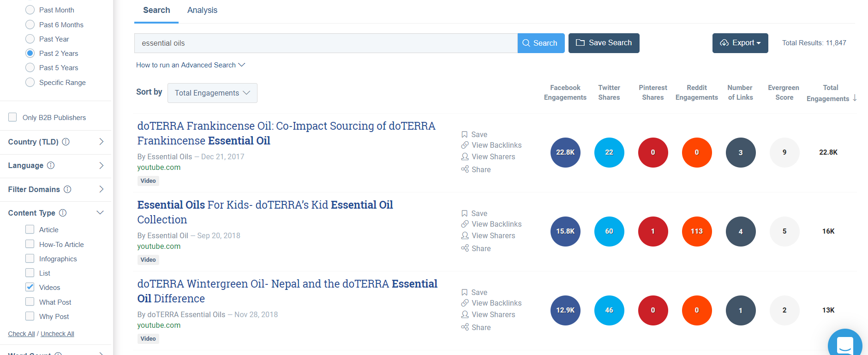Check the Infographics content type
868x355 pixels.
pyautogui.click(x=30, y=259)
